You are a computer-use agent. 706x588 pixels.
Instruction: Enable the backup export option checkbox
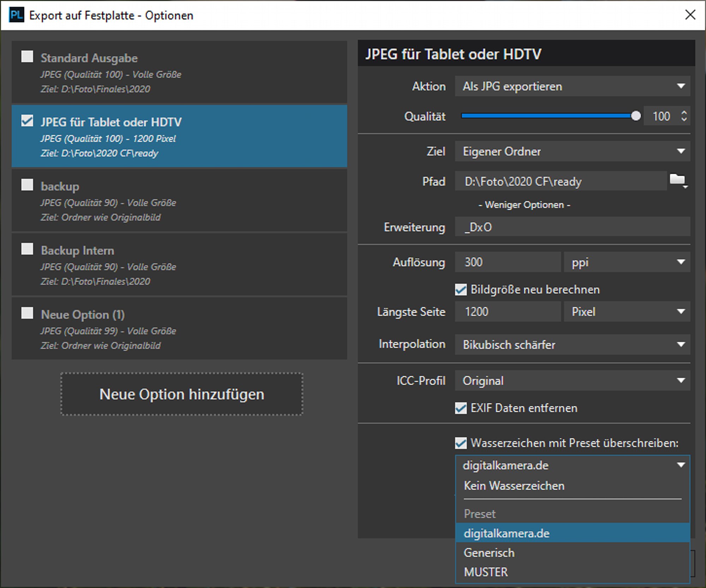pyautogui.click(x=27, y=184)
